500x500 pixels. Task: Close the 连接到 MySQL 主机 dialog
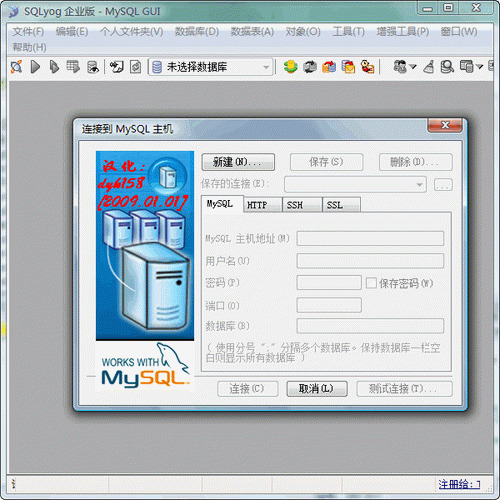click(445, 125)
